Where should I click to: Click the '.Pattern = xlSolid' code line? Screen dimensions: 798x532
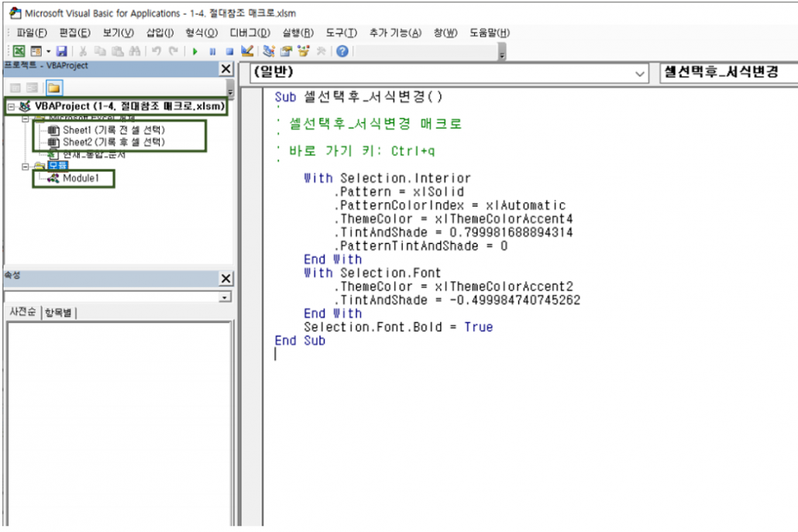tap(398, 192)
